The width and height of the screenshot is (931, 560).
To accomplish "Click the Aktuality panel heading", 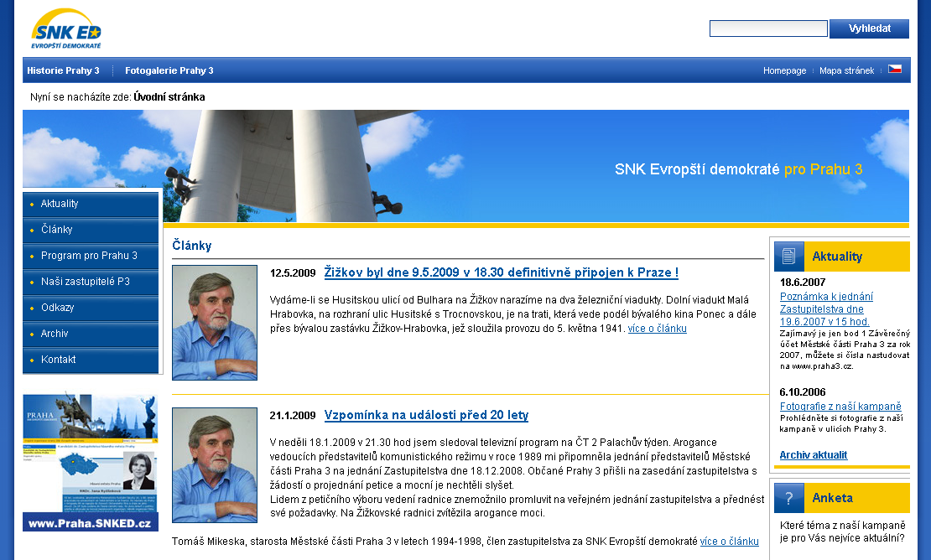I will 837,257.
